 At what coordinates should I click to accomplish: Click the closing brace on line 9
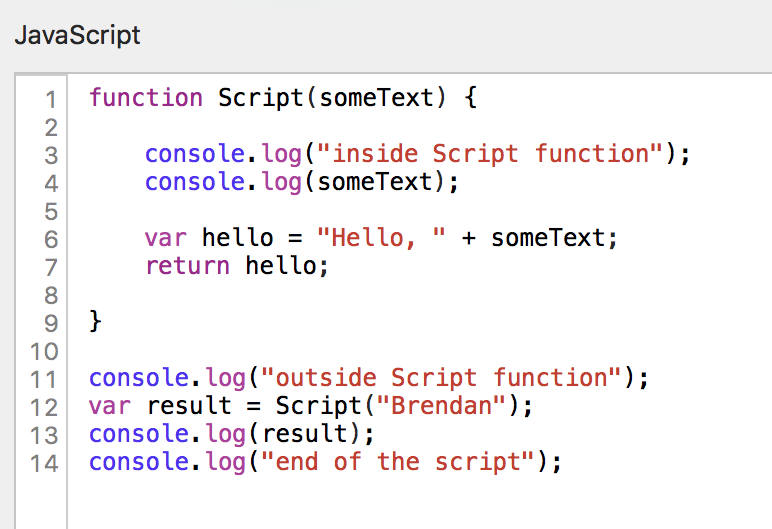coord(96,322)
